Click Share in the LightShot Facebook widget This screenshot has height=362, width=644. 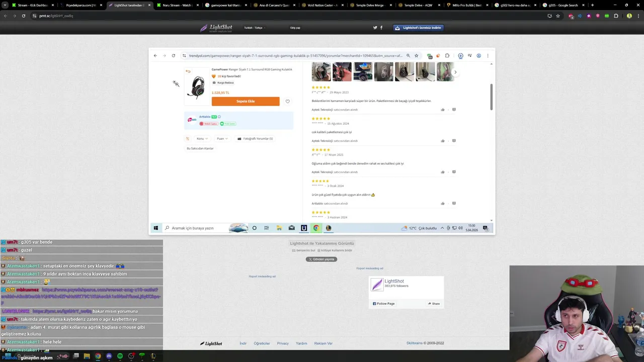click(434, 304)
